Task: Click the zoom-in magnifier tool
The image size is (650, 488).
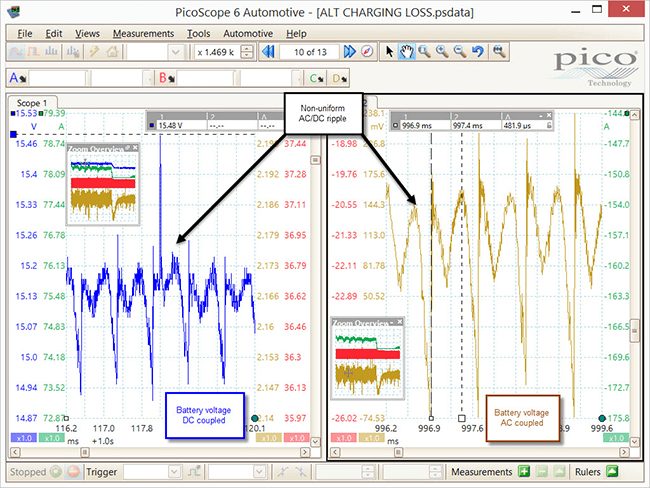Action: (442, 52)
